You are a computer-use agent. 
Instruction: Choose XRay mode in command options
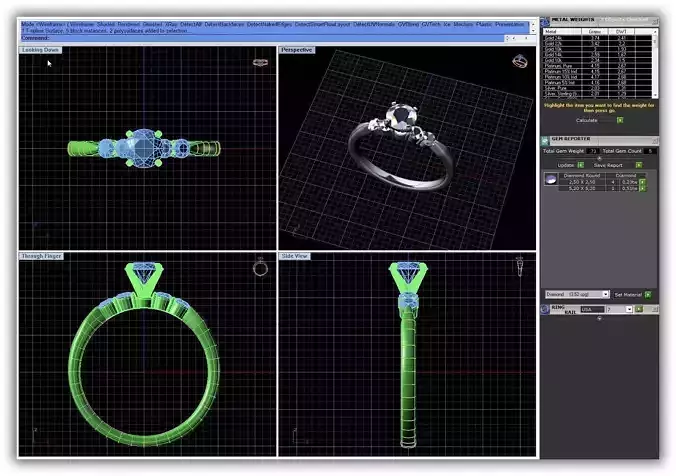(171, 25)
